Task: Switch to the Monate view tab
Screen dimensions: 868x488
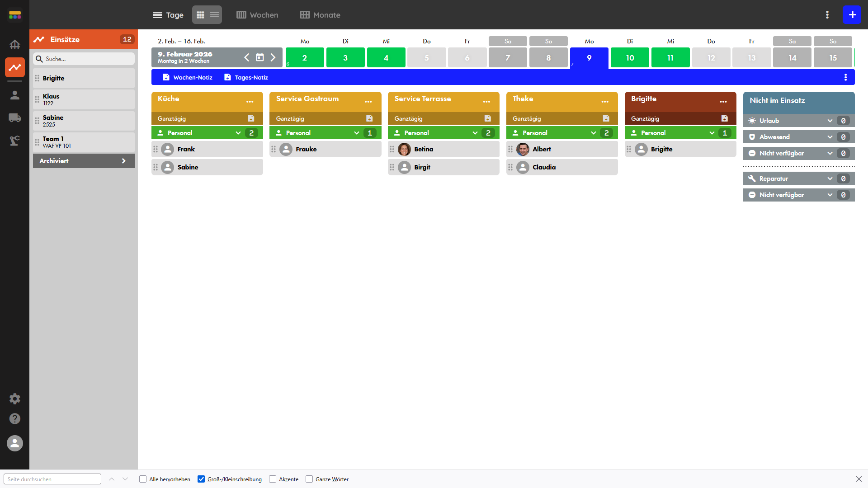Action: click(x=320, y=15)
